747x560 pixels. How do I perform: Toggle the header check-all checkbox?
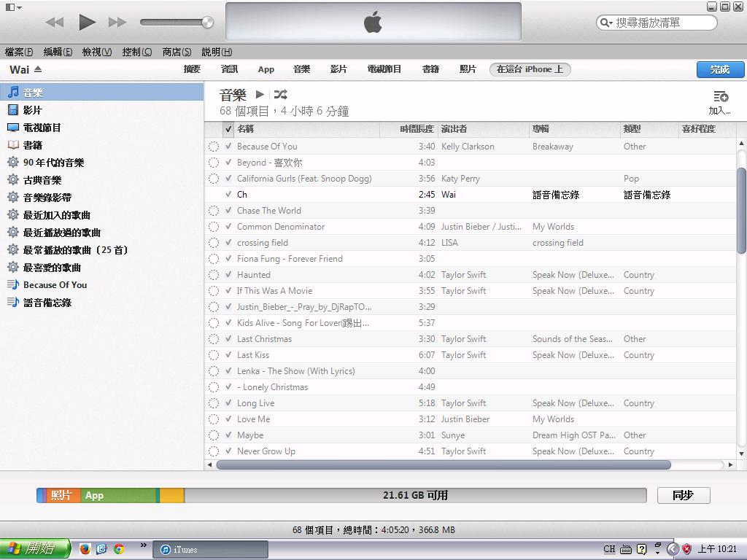(228, 129)
